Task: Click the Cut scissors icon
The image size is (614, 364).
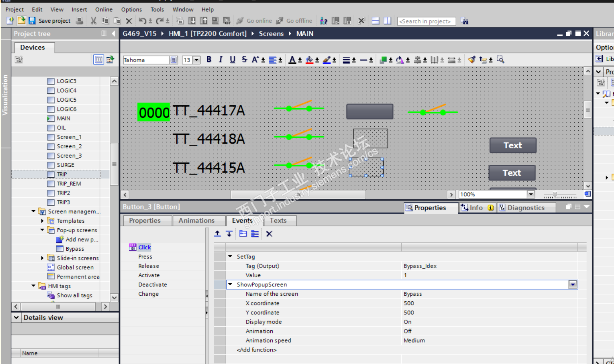Action: coord(93,21)
